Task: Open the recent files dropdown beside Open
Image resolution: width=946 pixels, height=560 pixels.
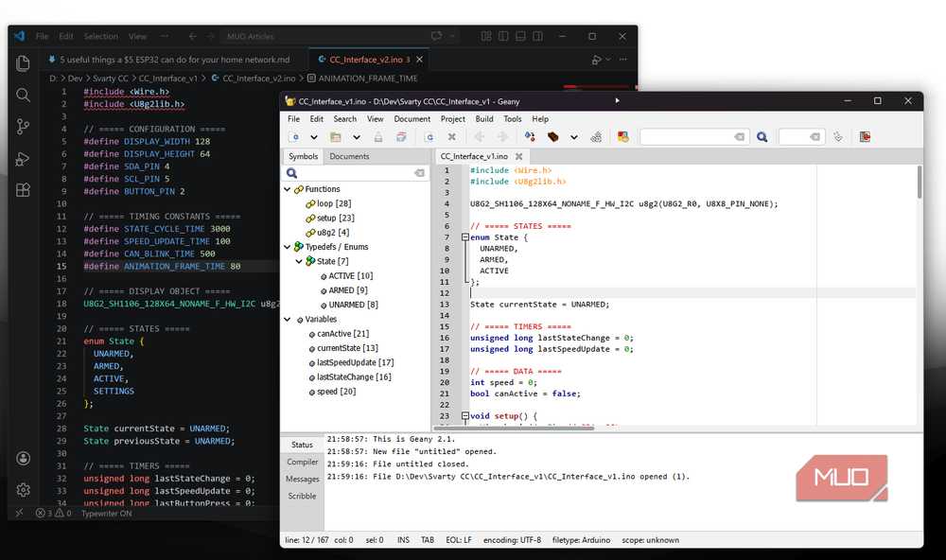Action: tap(357, 137)
